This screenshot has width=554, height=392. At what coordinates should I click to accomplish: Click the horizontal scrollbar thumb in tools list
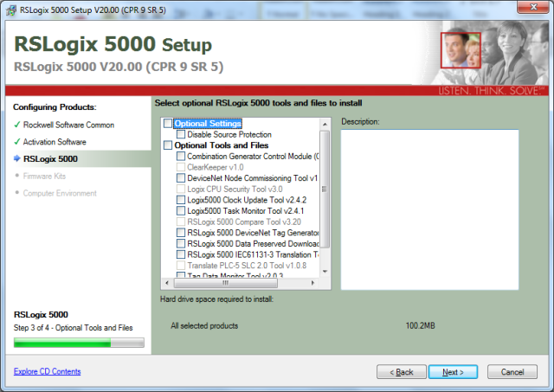(226, 283)
